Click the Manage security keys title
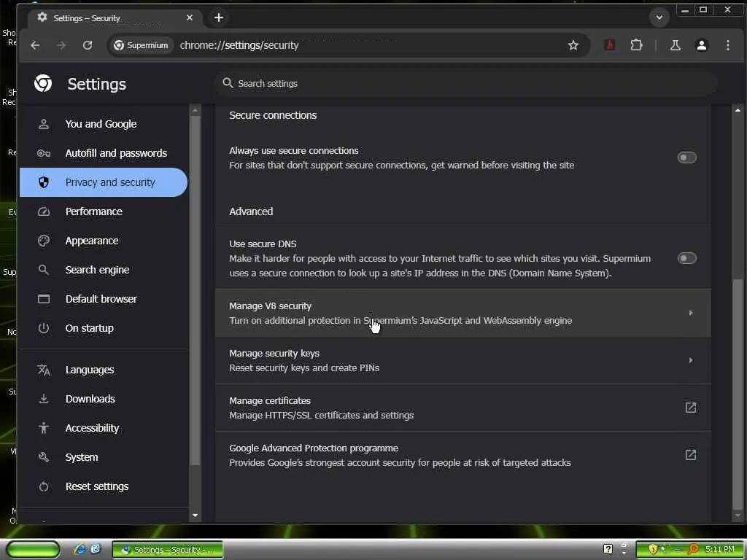The height and width of the screenshot is (560, 747). [274, 354]
